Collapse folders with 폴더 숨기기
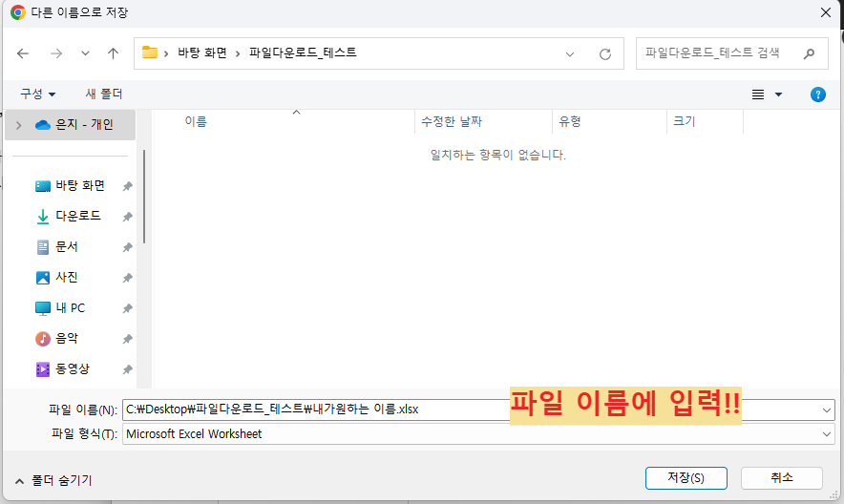 click(x=53, y=480)
